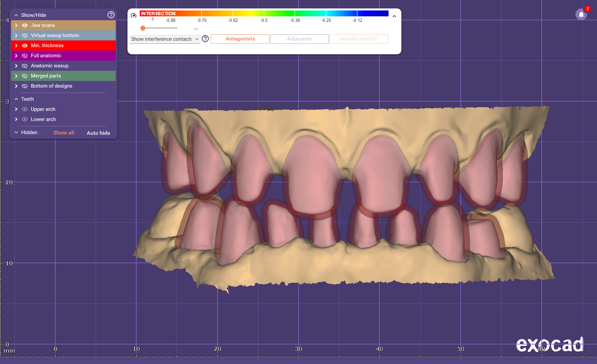Click the distance gauge icon

tap(134, 16)
